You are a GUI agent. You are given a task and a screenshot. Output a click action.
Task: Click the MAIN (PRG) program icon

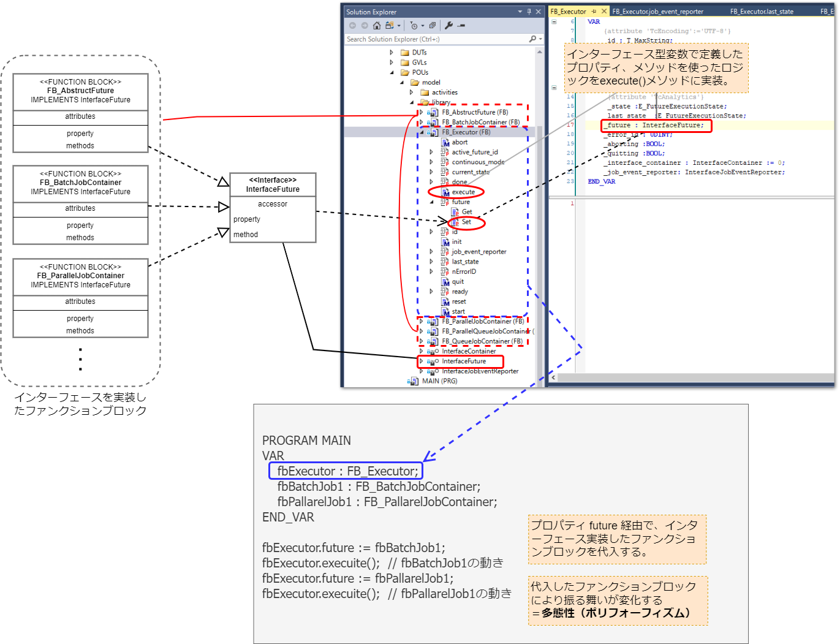413,381
